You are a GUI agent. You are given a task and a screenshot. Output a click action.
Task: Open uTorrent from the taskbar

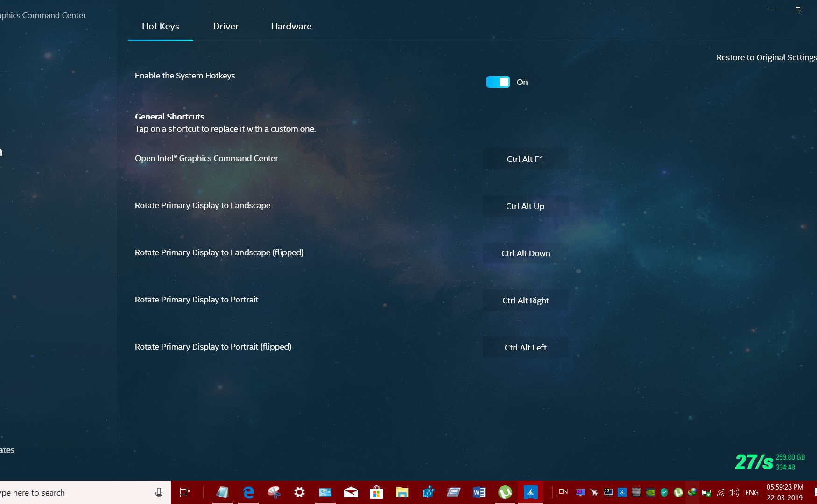click(x=505, y=492)
